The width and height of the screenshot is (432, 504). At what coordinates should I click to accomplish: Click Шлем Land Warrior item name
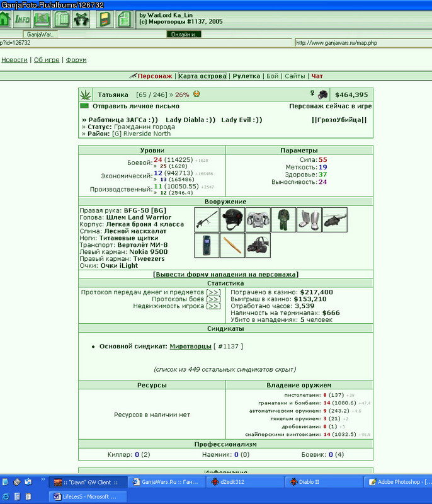pos(139,217)
